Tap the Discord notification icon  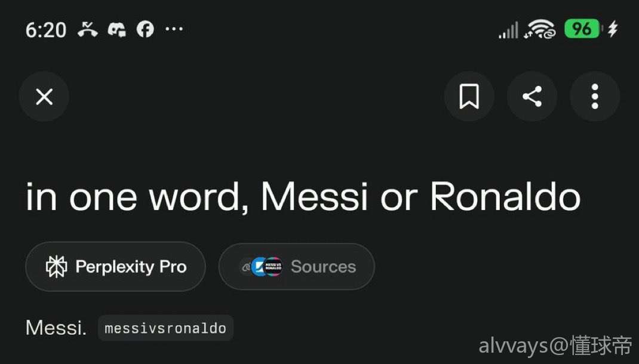click(x=116, y=29)
